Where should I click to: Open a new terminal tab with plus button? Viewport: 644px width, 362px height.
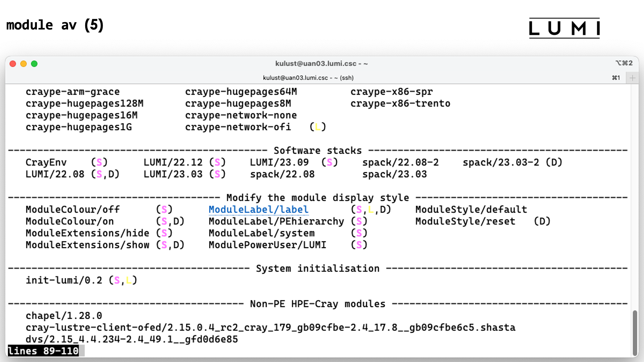click(632, 78)
